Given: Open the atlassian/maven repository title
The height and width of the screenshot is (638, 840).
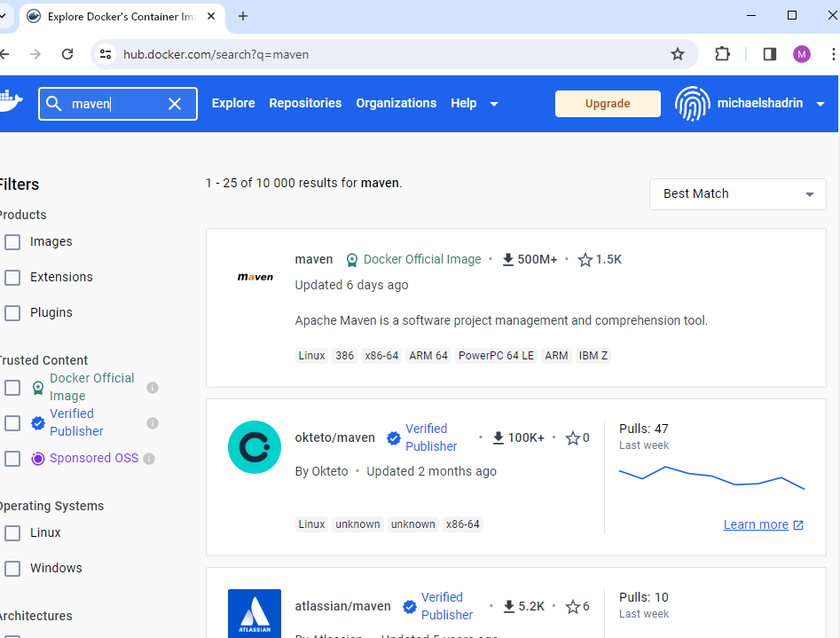Looking at the screenshot, I should [x=343, y=606].
